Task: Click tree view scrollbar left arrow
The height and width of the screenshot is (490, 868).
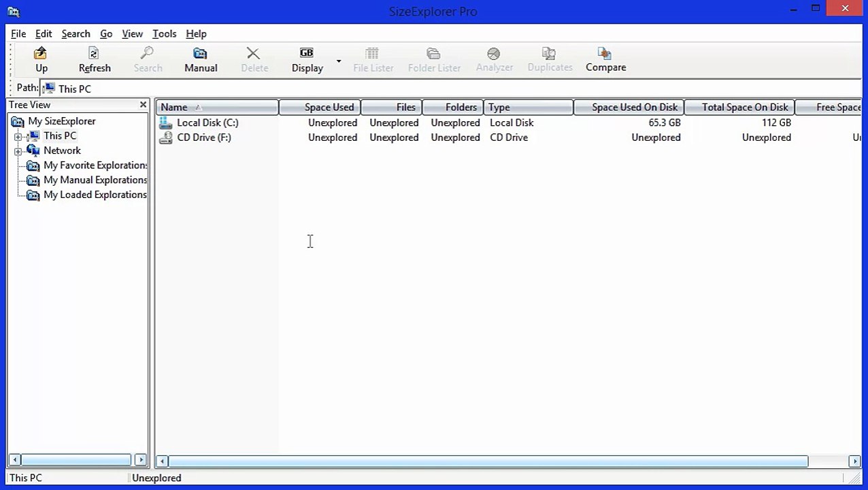Action: click(x=15, y=460)
